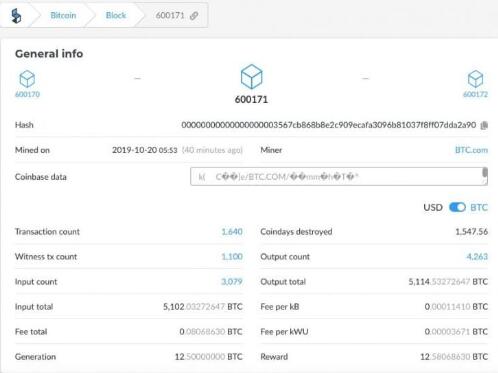The height and width of the screenshot is (373, 498).
Task: Open block number link 600172
Action: (475, 94)
